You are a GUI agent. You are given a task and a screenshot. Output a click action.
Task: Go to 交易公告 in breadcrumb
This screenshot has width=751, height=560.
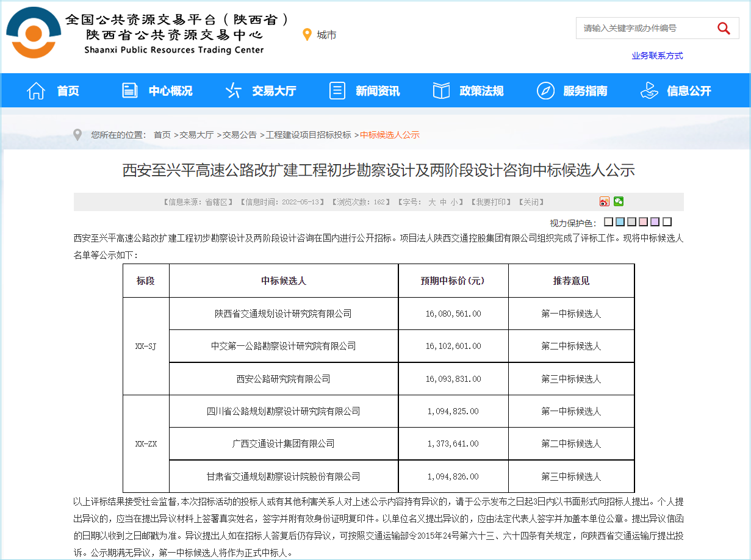click(x=239, y=135)
